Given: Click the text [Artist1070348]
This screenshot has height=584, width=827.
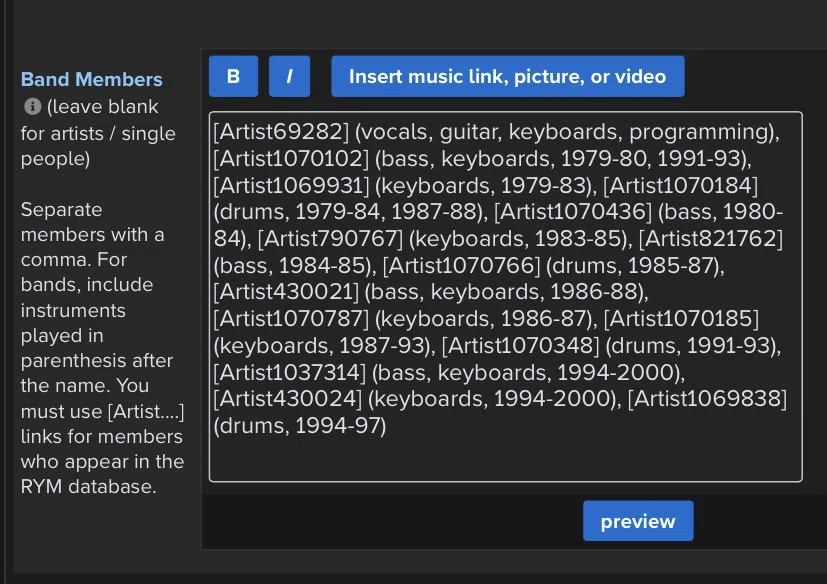Looking at the screenshot, I should tap(520, 346).
